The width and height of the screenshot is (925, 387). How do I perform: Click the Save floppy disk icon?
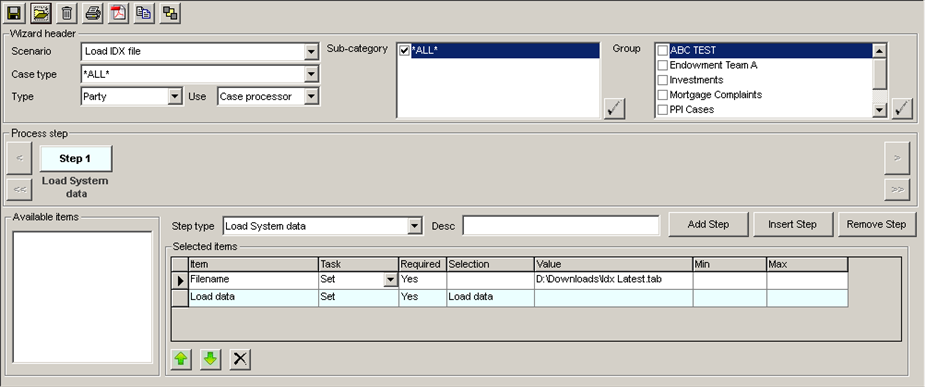13,12
